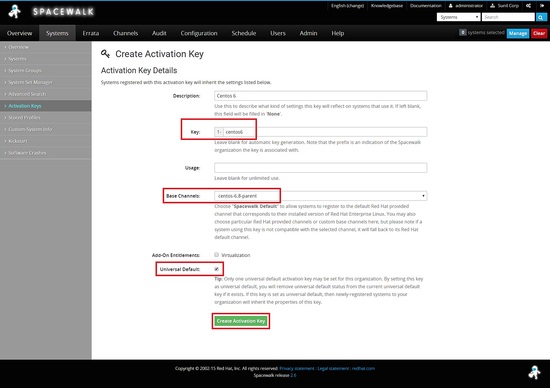The height and width of the screenshot is (388, 550).
Task: Open the Channels menu
Action: (x=126, y=33)
